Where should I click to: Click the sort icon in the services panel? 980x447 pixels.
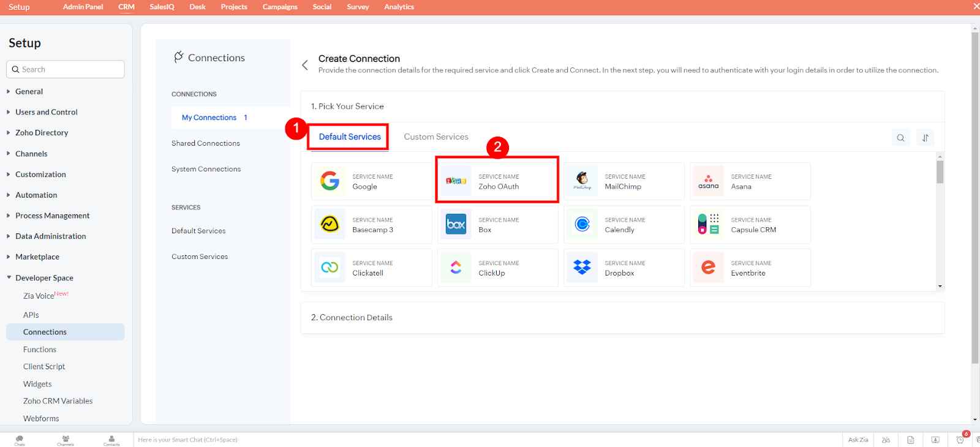coord(925,138)
